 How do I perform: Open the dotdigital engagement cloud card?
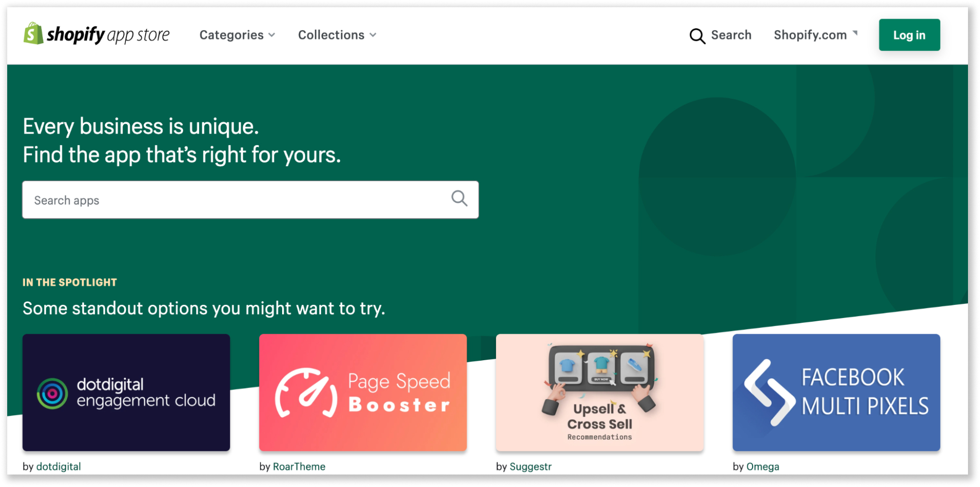click(126, 392)
